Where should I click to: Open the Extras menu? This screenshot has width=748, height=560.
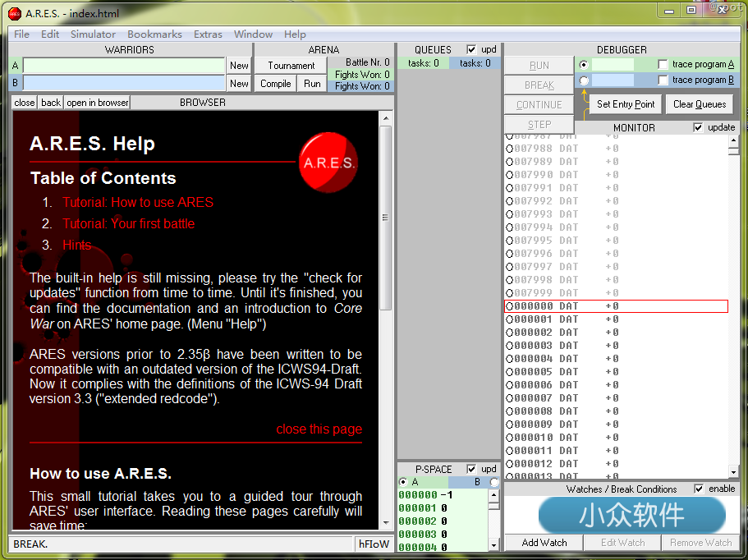[x=208, y=34]
